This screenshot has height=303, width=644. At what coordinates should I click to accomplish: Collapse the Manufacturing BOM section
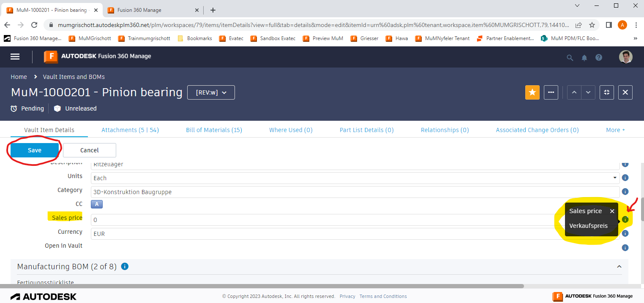(x=619, y=267)
